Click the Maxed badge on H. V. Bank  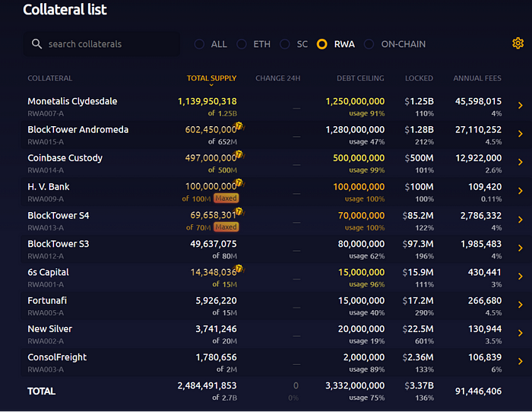pyautogui.click(x=226, y=198)
